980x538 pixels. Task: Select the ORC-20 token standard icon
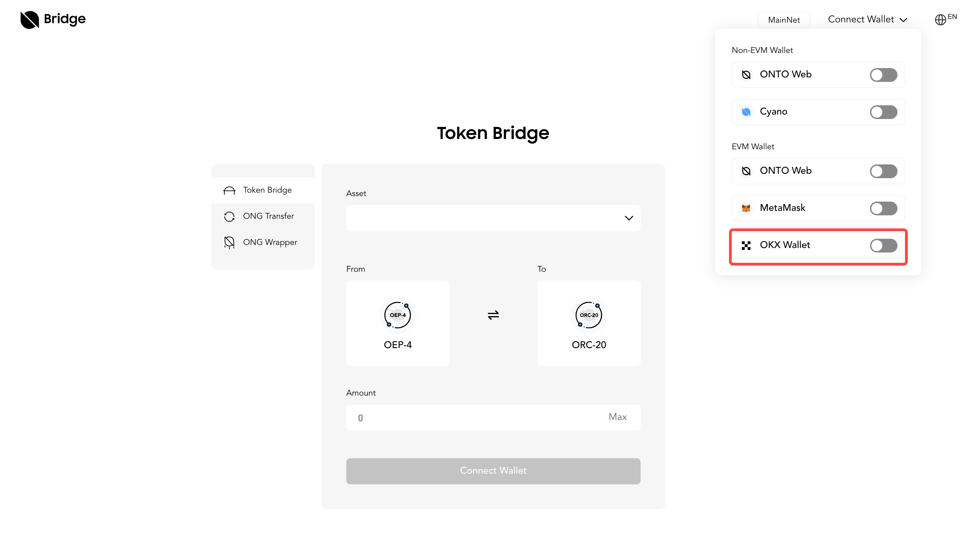pyautogui.click(x=589, y=315)
